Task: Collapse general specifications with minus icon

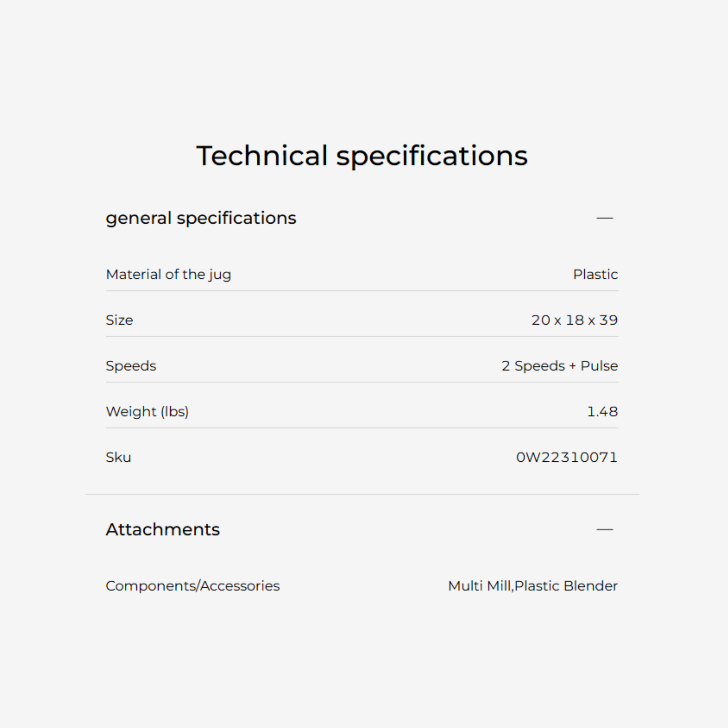Action: pyautogui.click(x=604, y=218)
